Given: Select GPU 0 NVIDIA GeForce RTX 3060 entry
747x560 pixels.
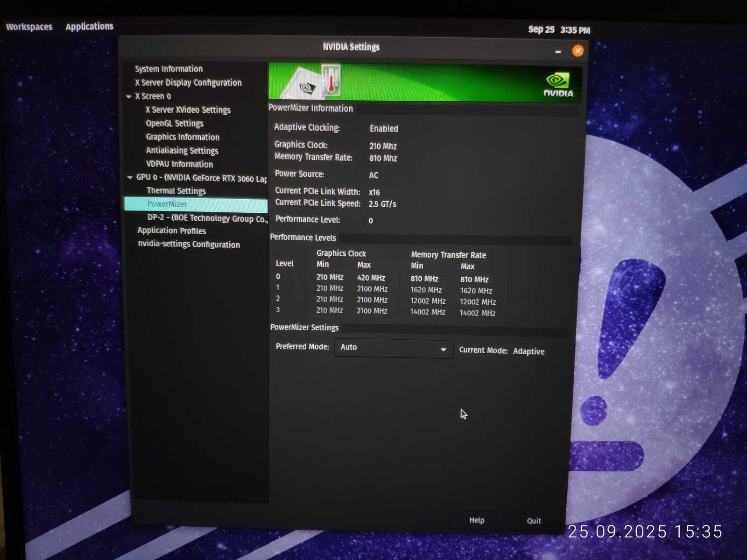Looking at the screenshot, I should 202,178.
